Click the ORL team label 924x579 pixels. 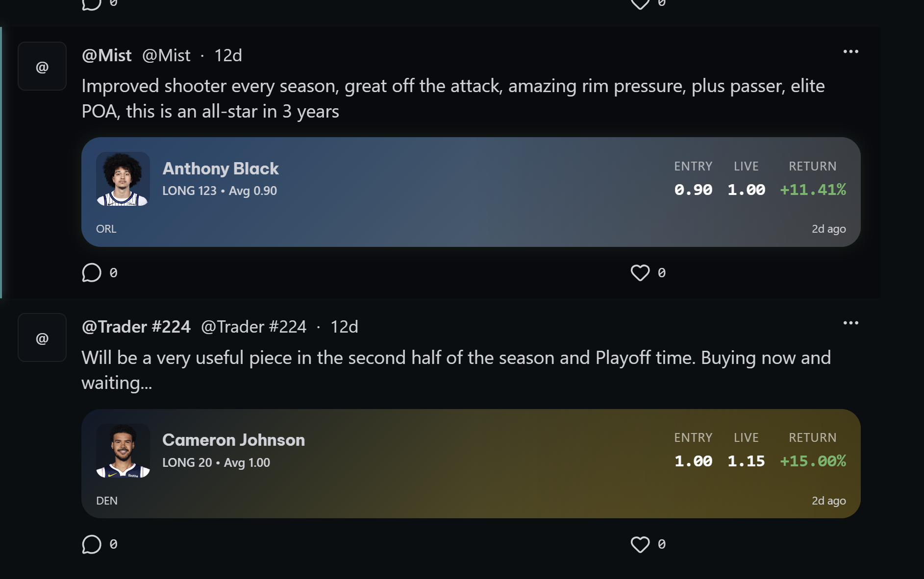click(x=106, y=229)
